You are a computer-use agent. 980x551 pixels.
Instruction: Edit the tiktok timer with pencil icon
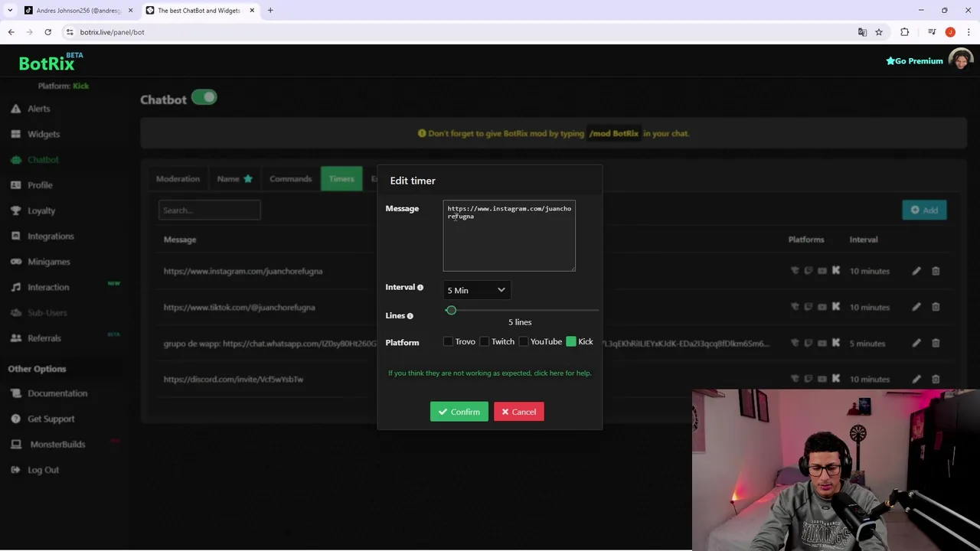pos(916,307)
